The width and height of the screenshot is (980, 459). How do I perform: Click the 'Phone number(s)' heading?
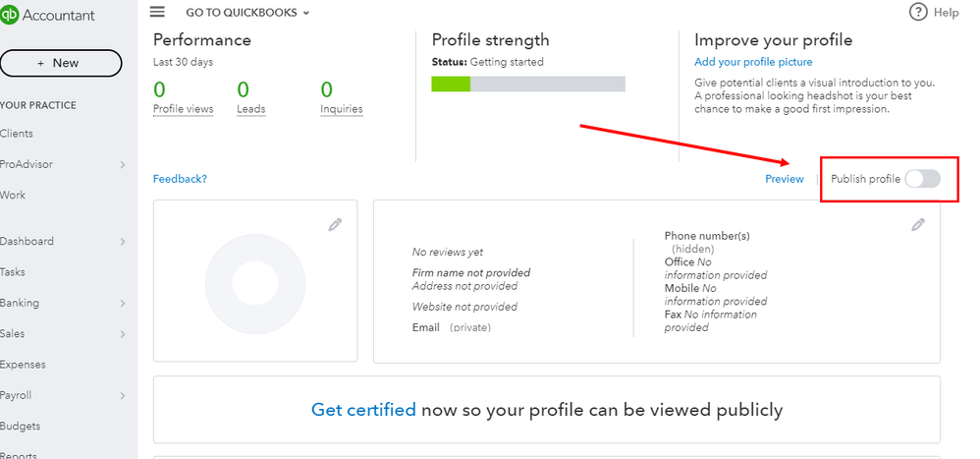707,236
